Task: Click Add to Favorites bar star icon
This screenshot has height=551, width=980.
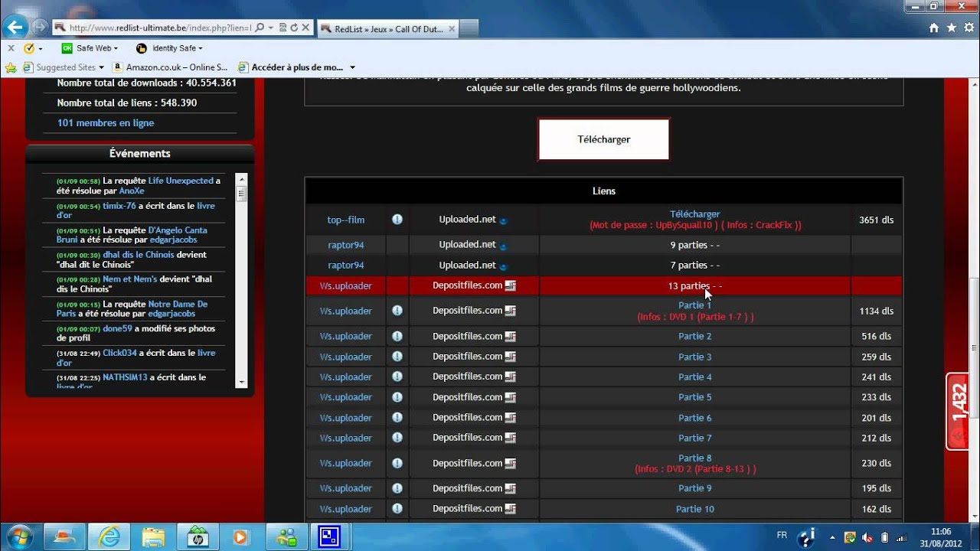Action: 11,67
